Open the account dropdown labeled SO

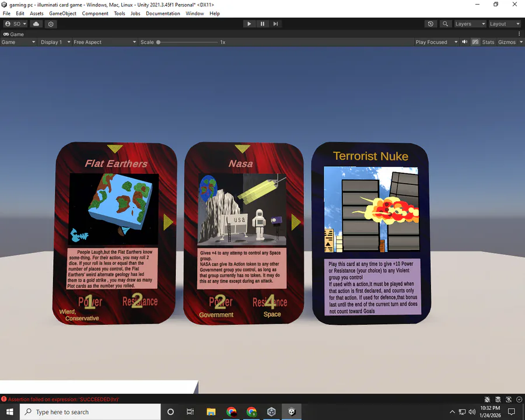click(16, 24)
